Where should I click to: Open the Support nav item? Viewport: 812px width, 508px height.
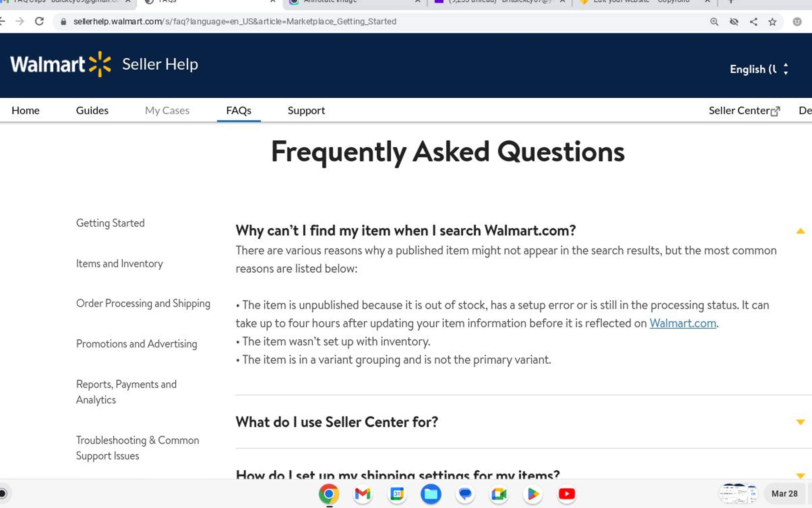pyautogui.click(x=306, y=110)
